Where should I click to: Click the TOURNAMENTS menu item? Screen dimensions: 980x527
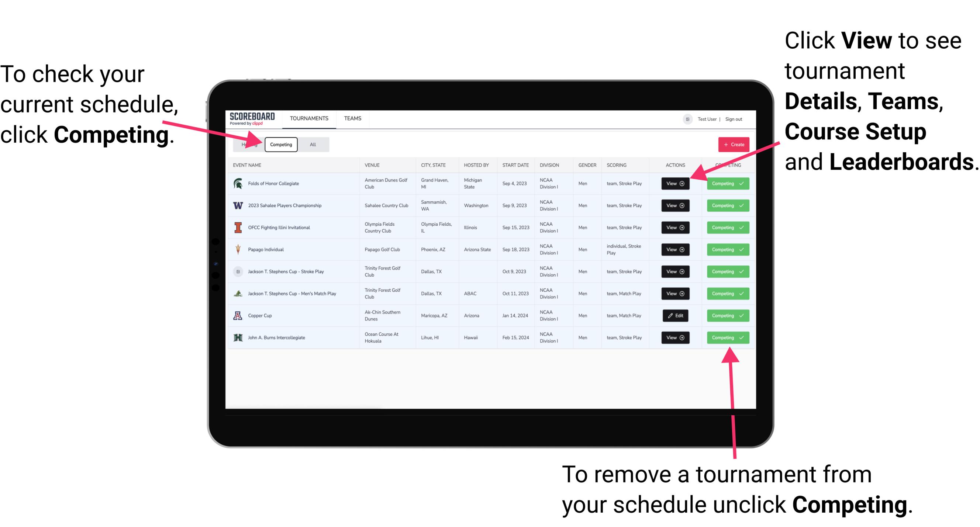coord(309,119)
